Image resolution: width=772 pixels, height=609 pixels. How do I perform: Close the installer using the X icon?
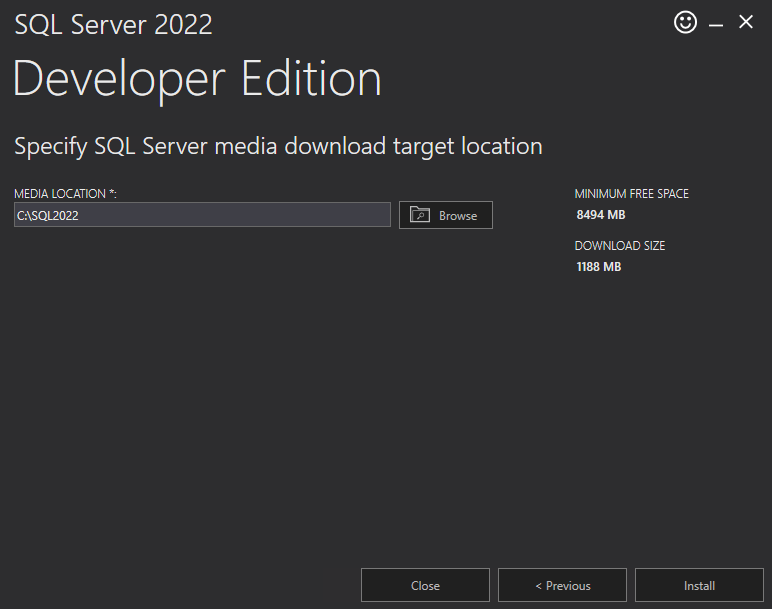(745, 22)
